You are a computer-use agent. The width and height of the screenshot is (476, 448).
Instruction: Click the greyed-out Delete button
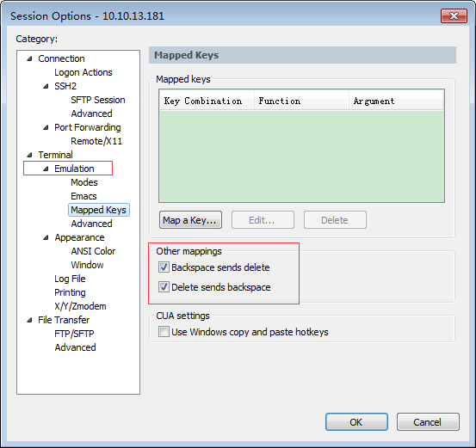click(335, 220)
